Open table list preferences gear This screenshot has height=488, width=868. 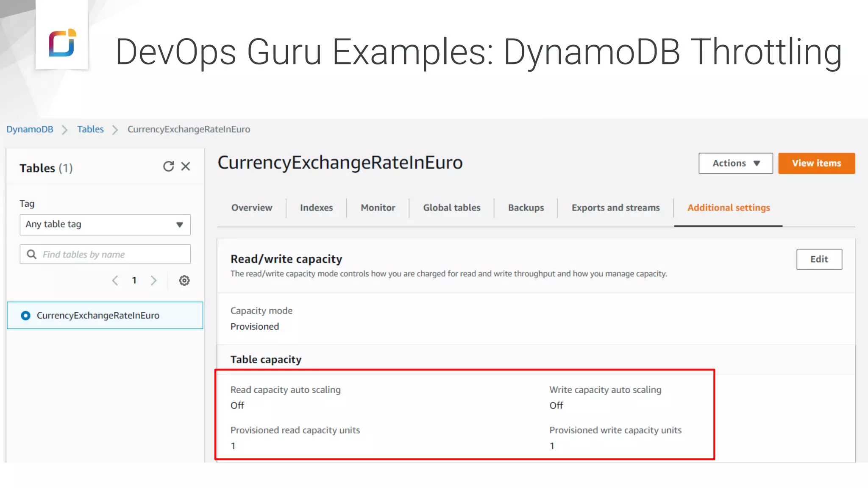pyautogui.click(x=184, y=280)
